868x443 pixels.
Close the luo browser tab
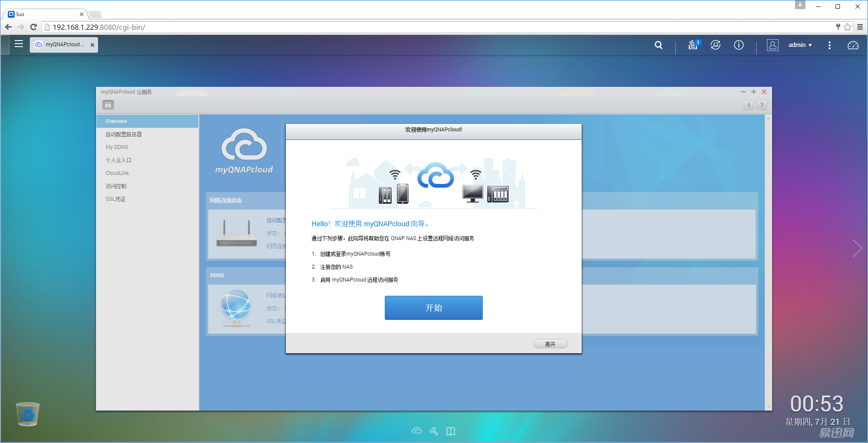point(82,14)
